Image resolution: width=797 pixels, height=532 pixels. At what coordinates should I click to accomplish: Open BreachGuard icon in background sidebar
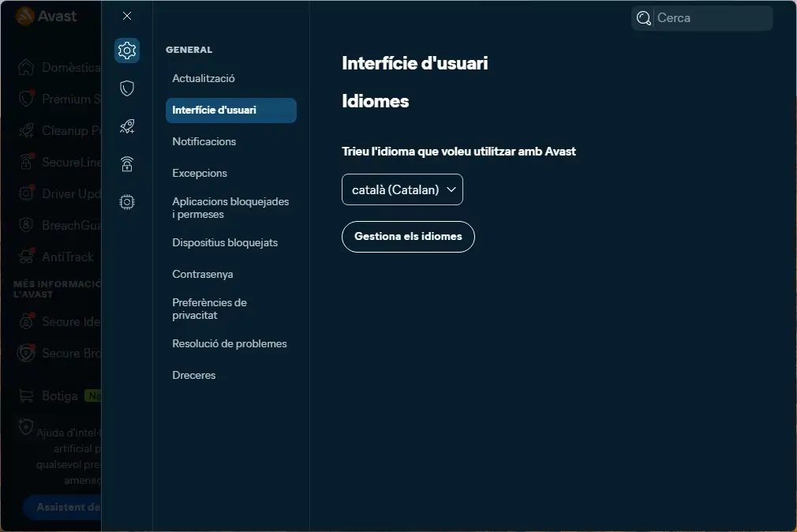(x=26, y=225)
